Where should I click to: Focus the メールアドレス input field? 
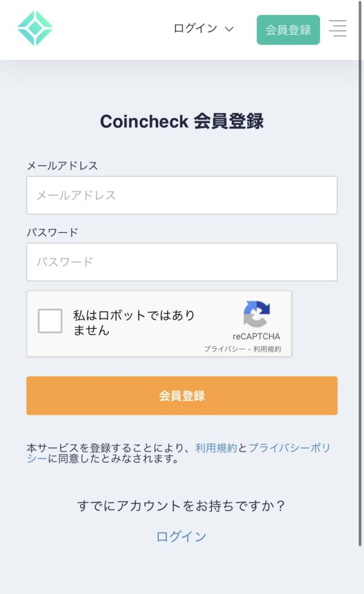[181, 195]
